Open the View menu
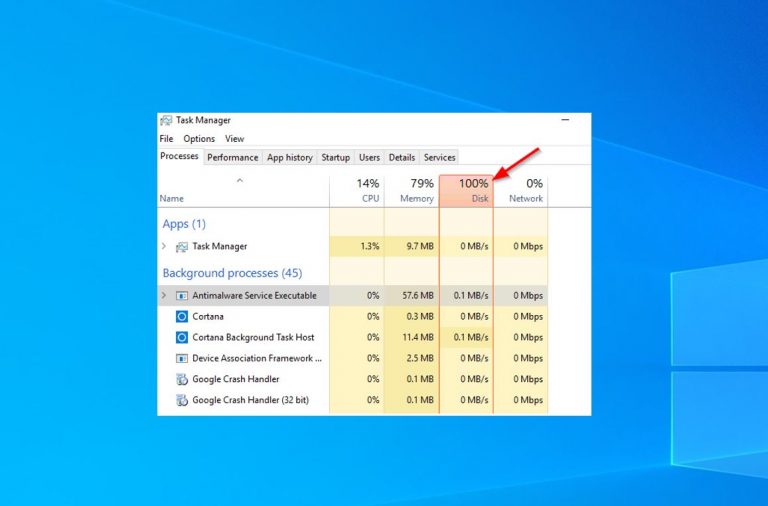This screenshot has height=506, width=768. [x=234, y=139]
